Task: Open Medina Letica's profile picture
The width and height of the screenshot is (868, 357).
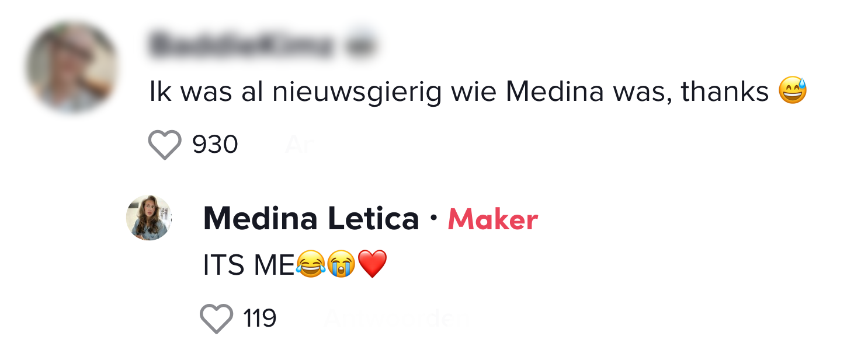Action: tap(149, 218)
